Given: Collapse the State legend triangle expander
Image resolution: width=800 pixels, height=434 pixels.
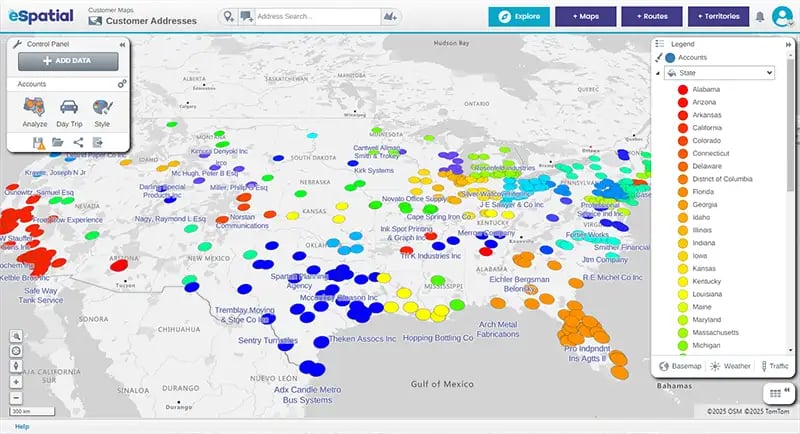Looking at the screenshot, I should click(657, 73).
